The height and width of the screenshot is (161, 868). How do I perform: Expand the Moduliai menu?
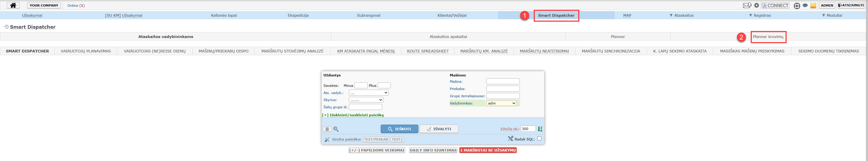click(x=832, y=16)
